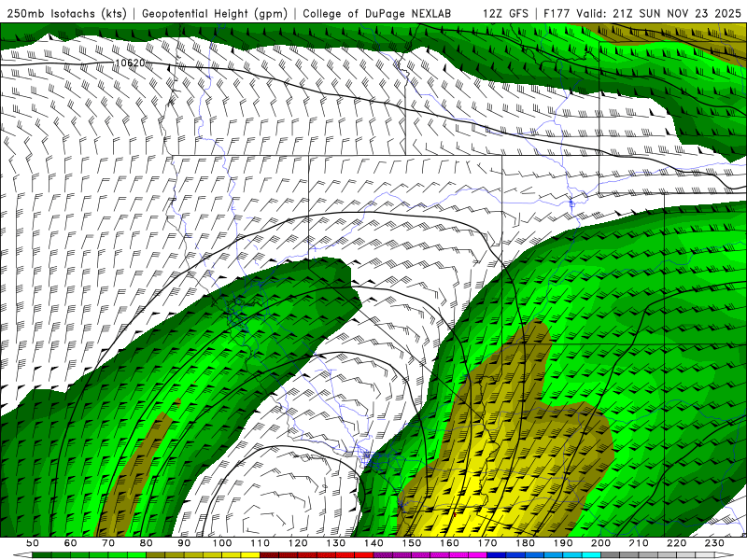Select the cyan swatch just below 200
The image size is (747, 560).
pos(591,555)
